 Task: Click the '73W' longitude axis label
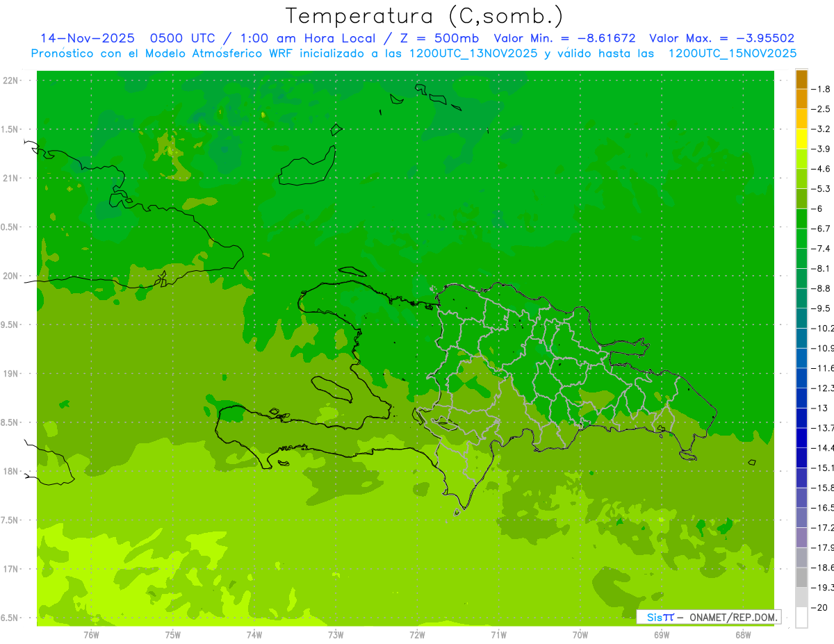(x=336, y=635)
